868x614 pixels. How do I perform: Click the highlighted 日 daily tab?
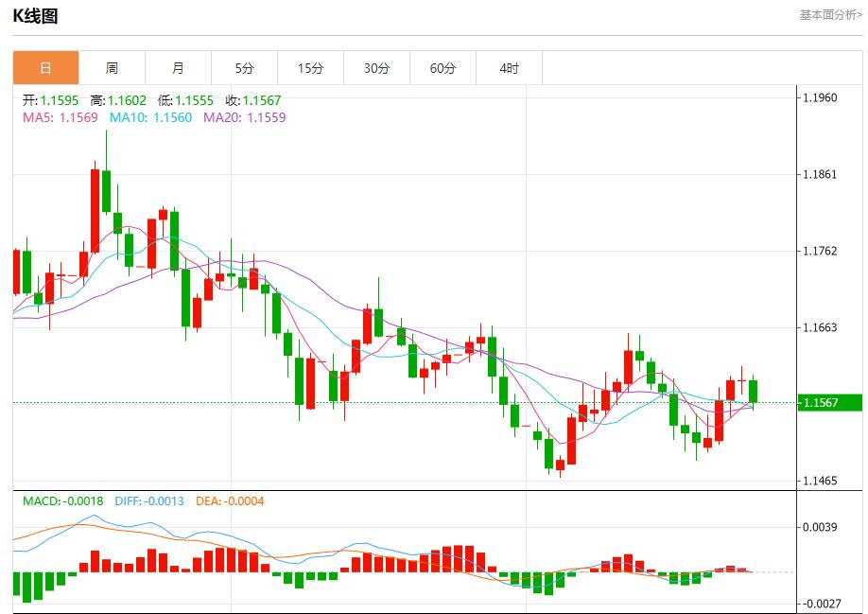(x=44, y=67)
